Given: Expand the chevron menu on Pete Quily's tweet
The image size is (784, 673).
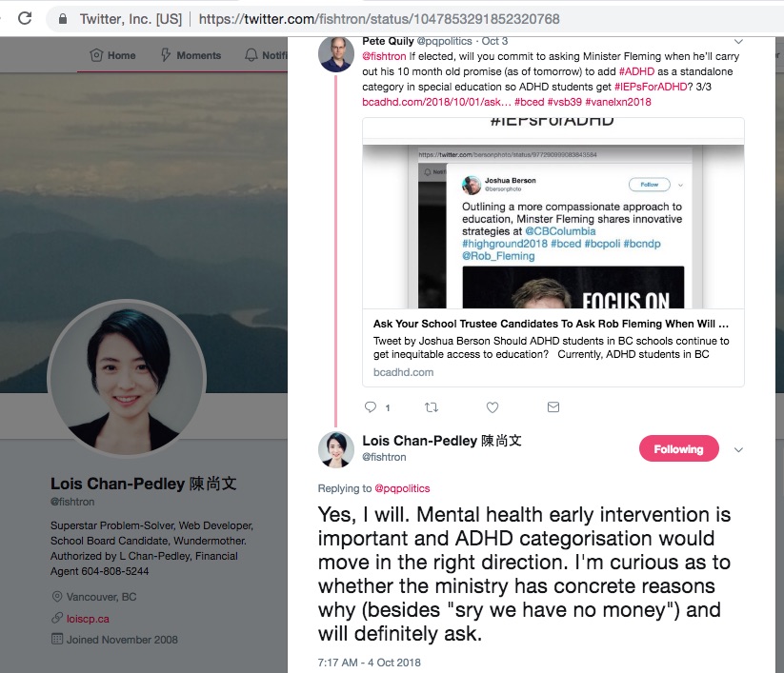Looking at the screenshot, I should (738, 41).
